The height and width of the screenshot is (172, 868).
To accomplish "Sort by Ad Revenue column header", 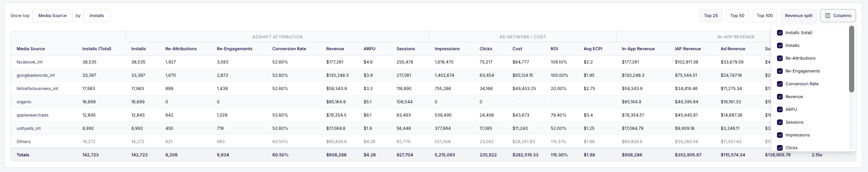I will [733, 49].
